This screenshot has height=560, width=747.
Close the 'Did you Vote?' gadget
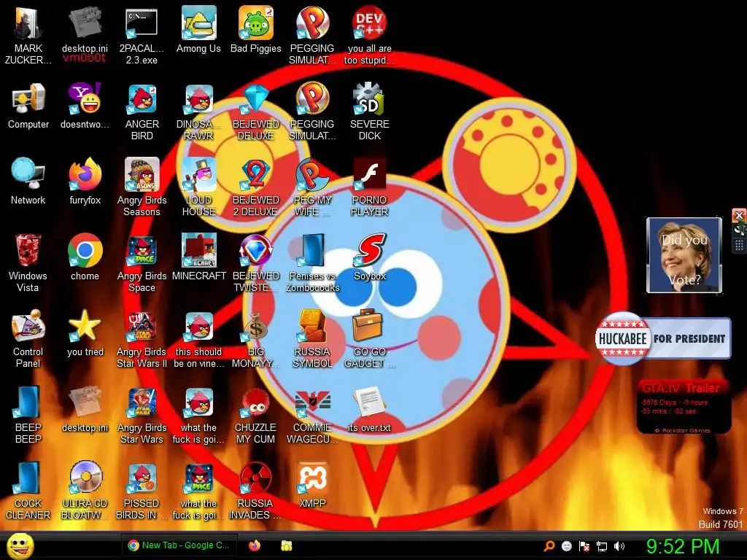coord(739,215)
